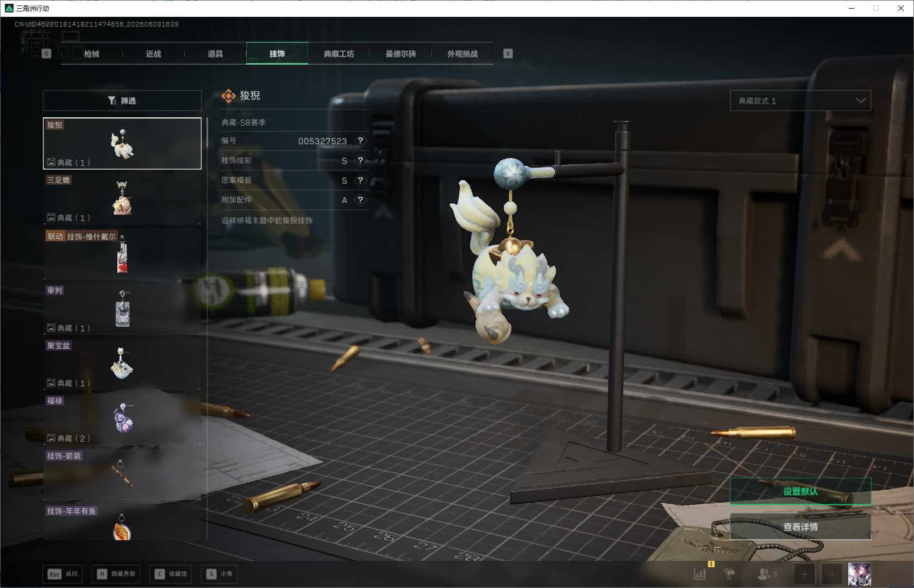The width and height of the screenshot is (914, 588).
Task: Switch to the 外观挑战 tab
Action: click(462, 54)
